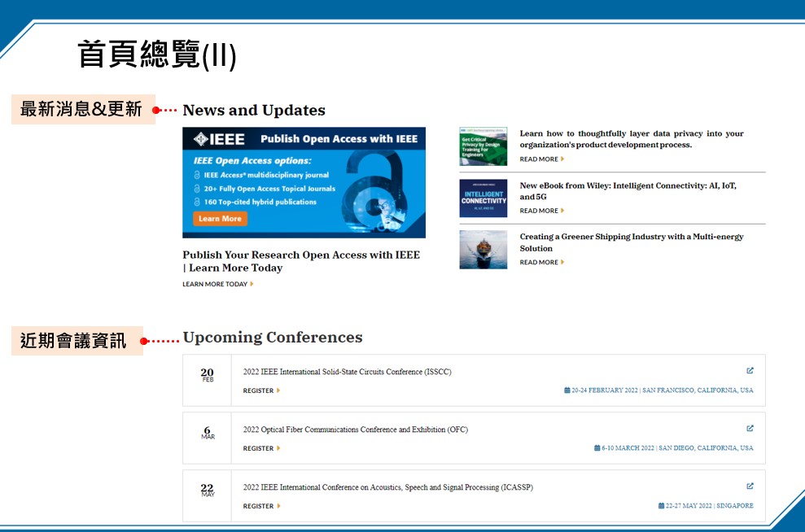Click '160 Top-cited hybrid publications' banner text

pyautogui.click(x=260, y=202)
